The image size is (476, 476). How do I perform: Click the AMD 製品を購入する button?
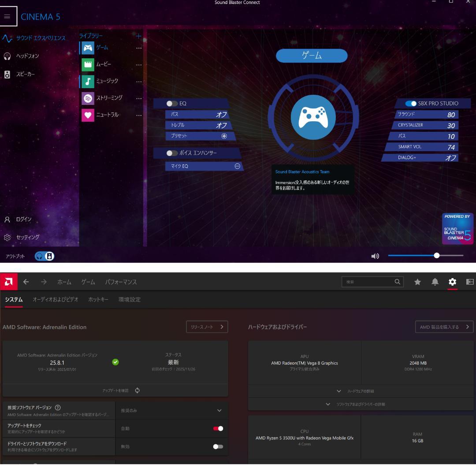click(x=444, y=327)
